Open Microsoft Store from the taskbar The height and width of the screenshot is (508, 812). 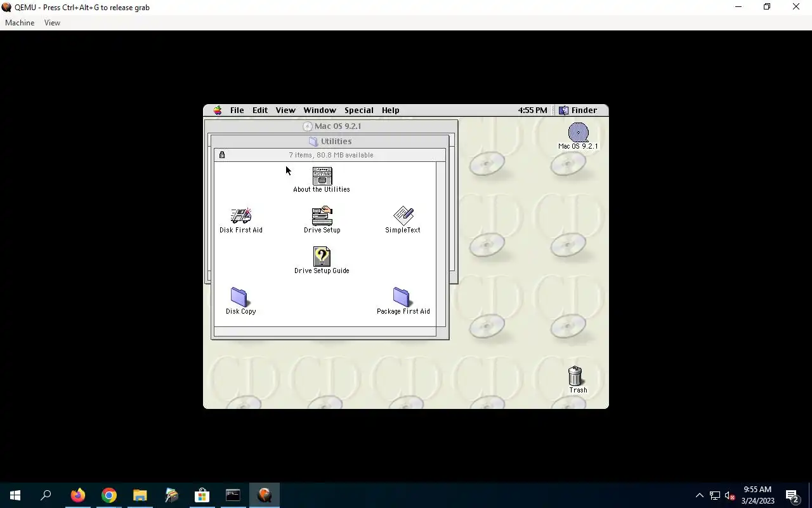point(202,495)
